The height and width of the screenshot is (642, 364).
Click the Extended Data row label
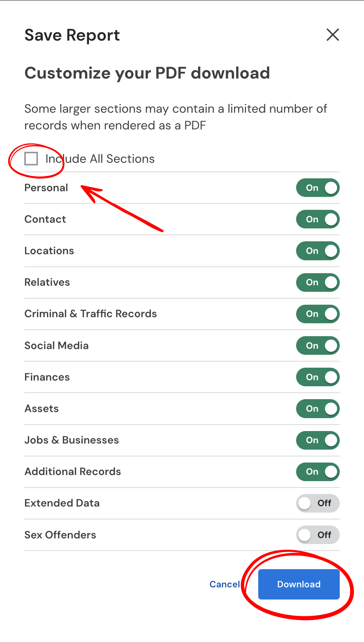click(62, 503)
